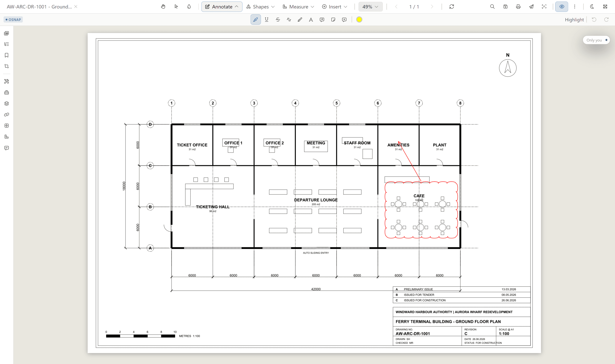This screenshot has width=615, height=364.
Task: Open the search magnifier
Action: [492, 7]
